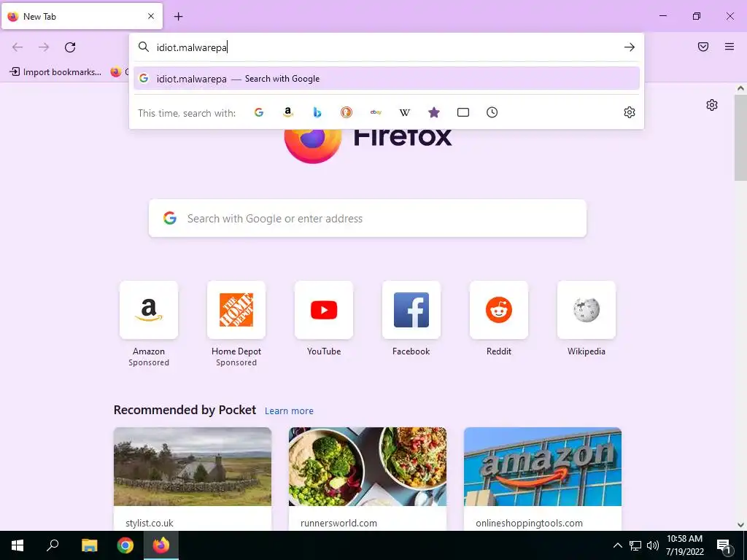This screenshot has width=747, height=560.
Task: Click the scrollbar up arrow
Action: tap(740, 88)
